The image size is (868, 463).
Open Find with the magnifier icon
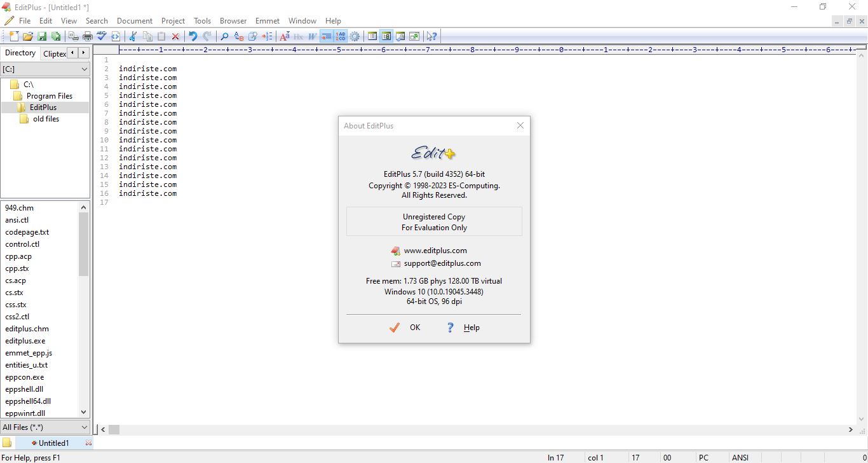(x=225, y=36)
